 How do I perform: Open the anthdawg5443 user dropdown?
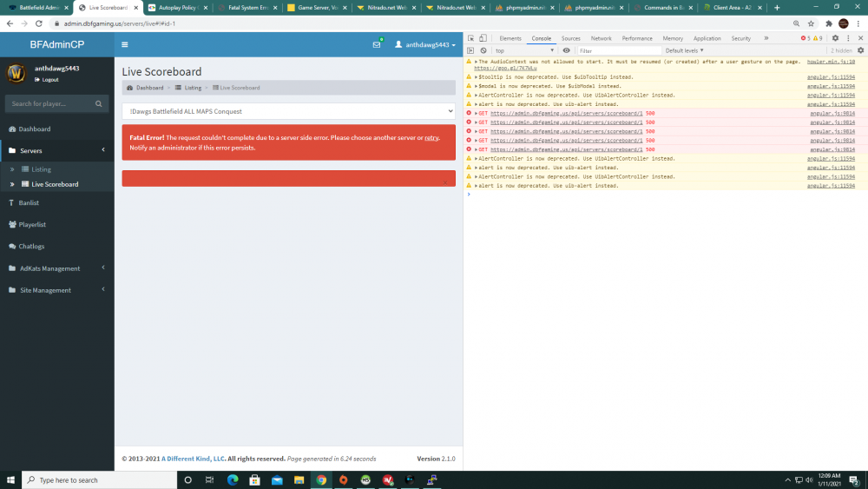point(424,44)
